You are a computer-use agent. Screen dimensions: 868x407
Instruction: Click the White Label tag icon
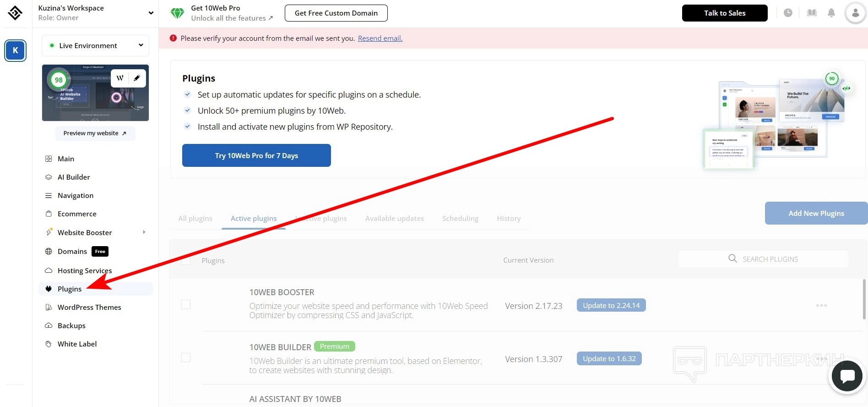49,344
